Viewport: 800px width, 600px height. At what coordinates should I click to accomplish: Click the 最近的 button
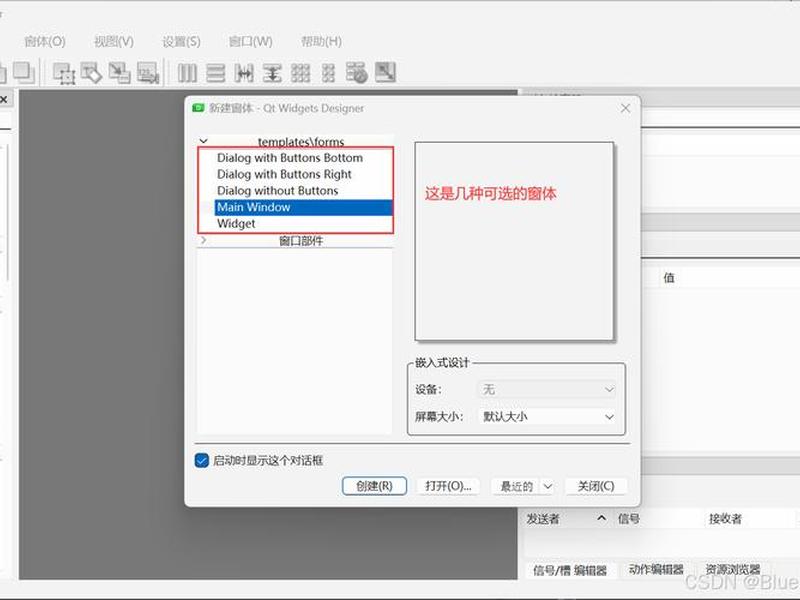pos(516,486)
